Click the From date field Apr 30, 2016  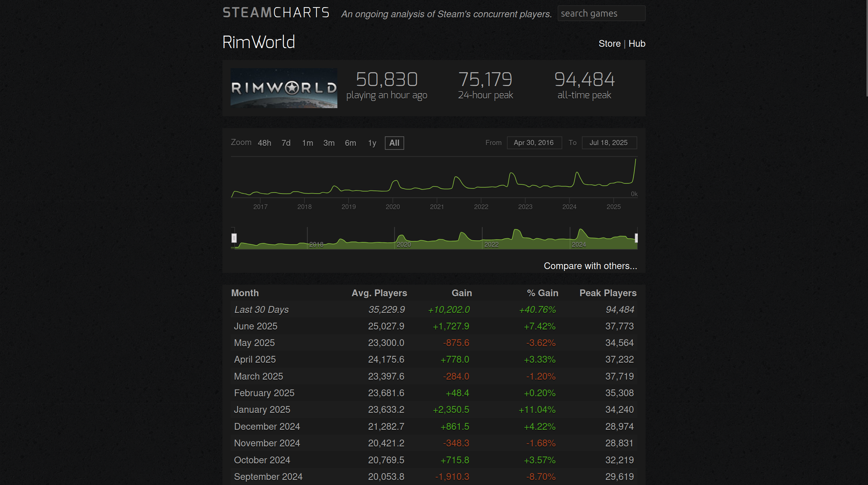[x=534, y=143]
